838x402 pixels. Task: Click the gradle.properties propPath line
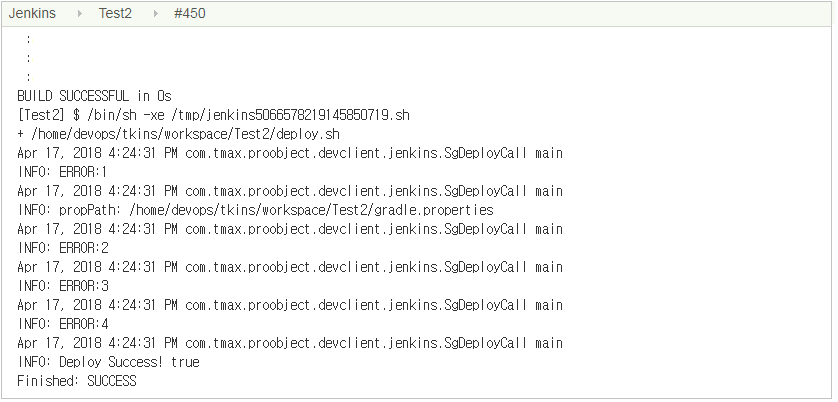tap(255, 210)
